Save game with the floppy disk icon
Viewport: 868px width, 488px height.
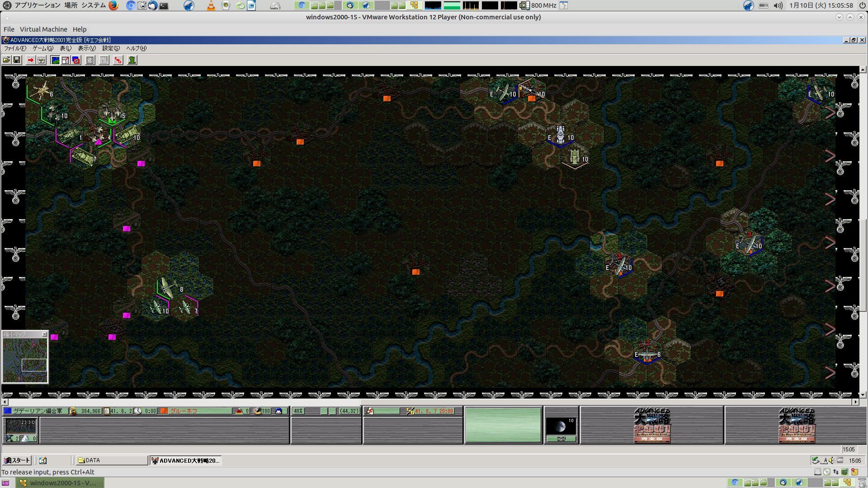(17, 60)
